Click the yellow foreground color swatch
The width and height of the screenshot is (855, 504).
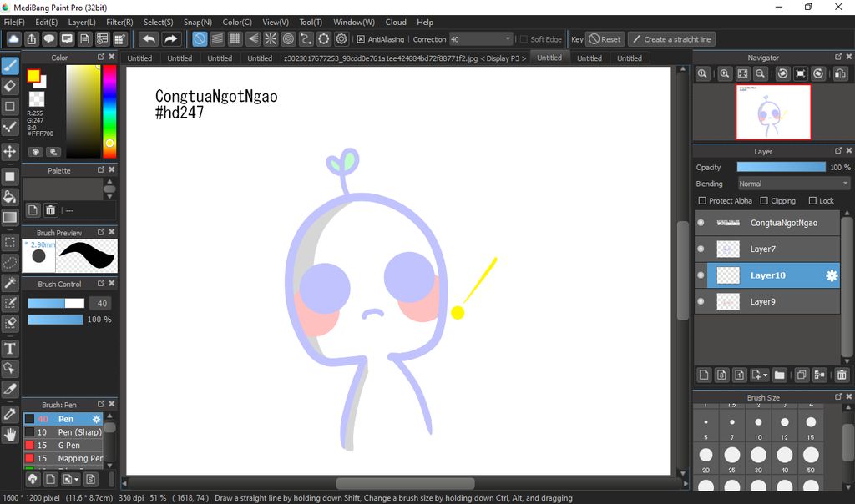point(33,76)
